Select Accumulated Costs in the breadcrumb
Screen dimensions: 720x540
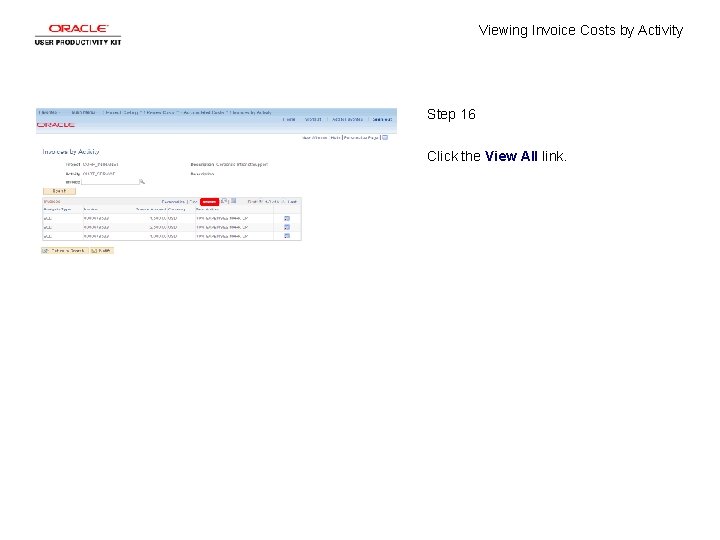(204, 112)
